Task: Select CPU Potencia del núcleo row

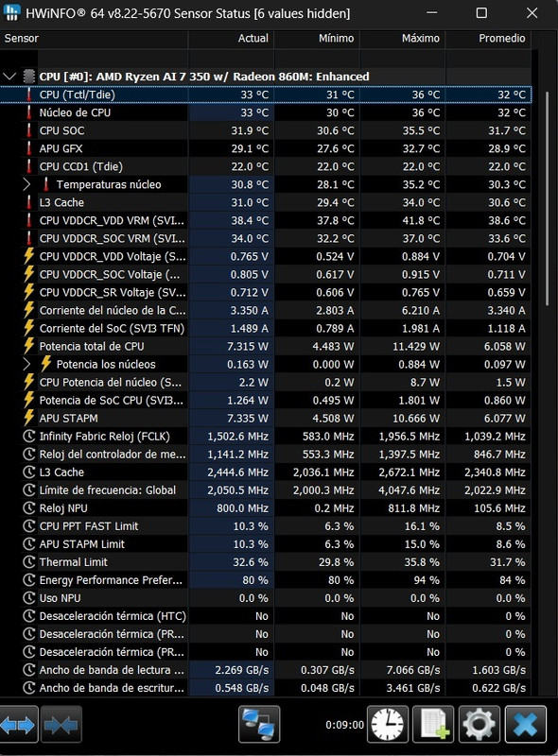Action: coord(266,383)
